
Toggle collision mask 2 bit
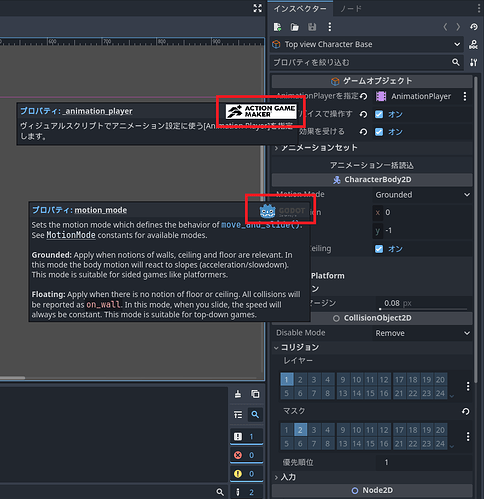(x=300, y=430)
